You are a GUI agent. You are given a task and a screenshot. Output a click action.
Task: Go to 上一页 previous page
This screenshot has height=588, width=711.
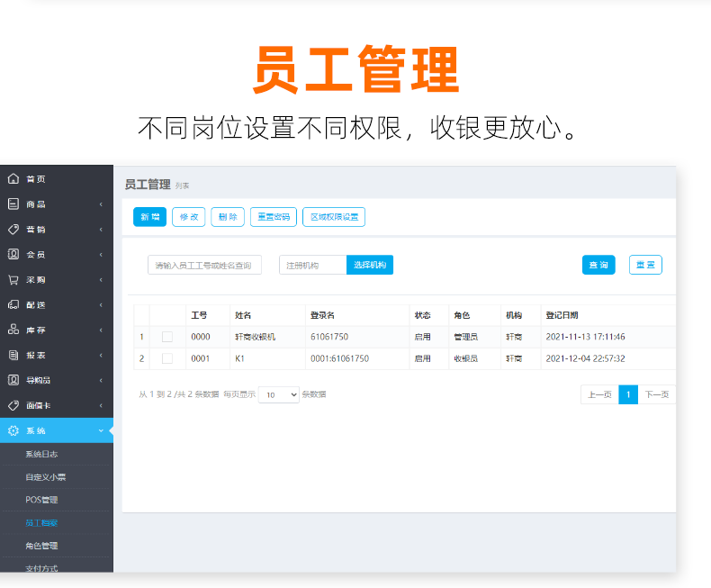[x=599, y=394]
